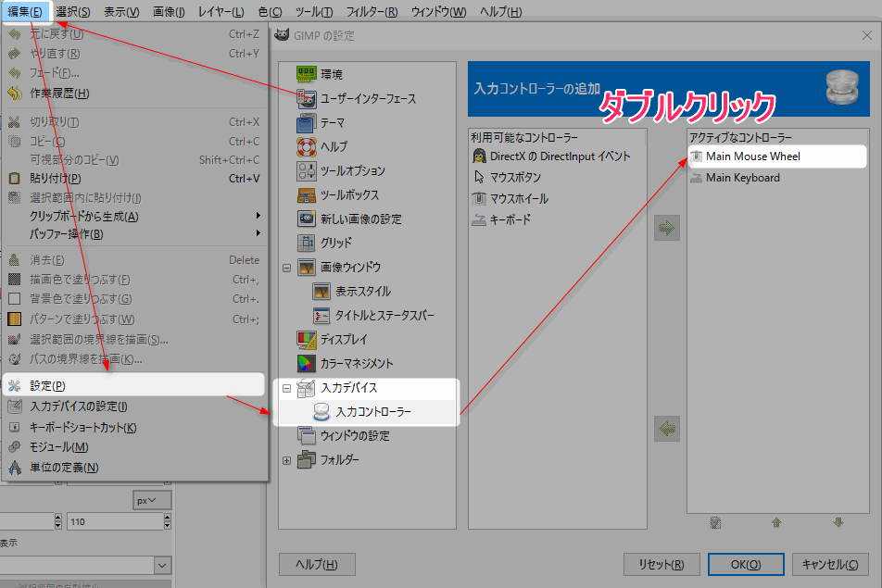Viewport: 882px width, 588px height.
Task: Select the 入力コントローラー icon entry
Action: point(321,412)
